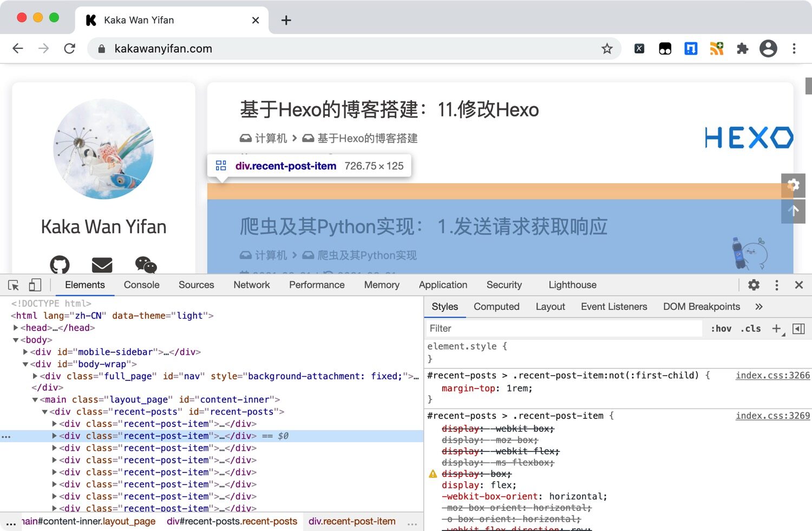
Task: Open DevTools three-dot customize menu
Action: tap(776, 285)
